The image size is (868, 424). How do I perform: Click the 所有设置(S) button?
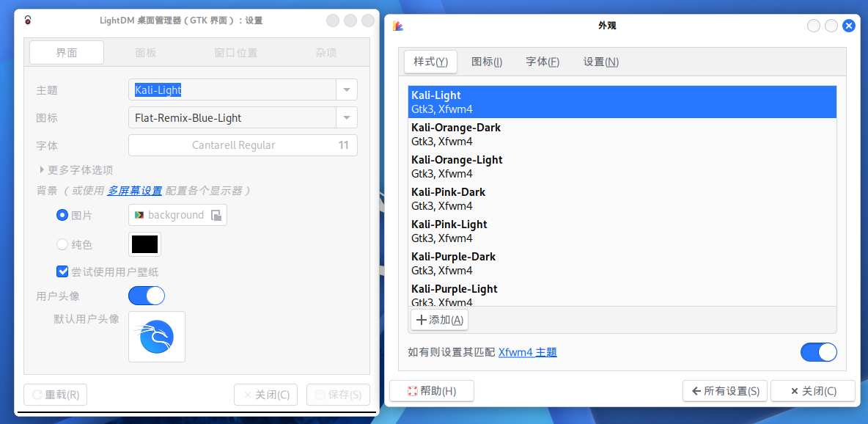coord(725,391)
